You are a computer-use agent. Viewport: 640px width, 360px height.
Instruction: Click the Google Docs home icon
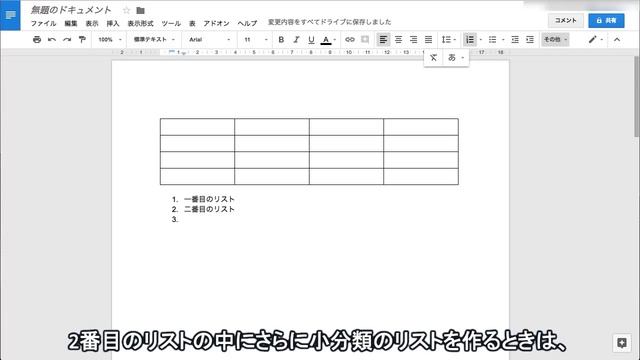pyautogui.click(x=10, y=15)
